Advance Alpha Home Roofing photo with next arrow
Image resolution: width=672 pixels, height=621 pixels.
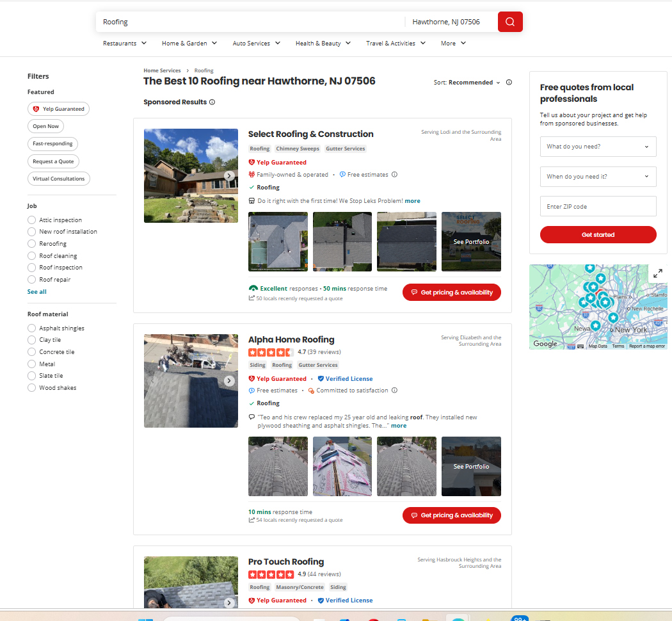click(x=229, y=380)
